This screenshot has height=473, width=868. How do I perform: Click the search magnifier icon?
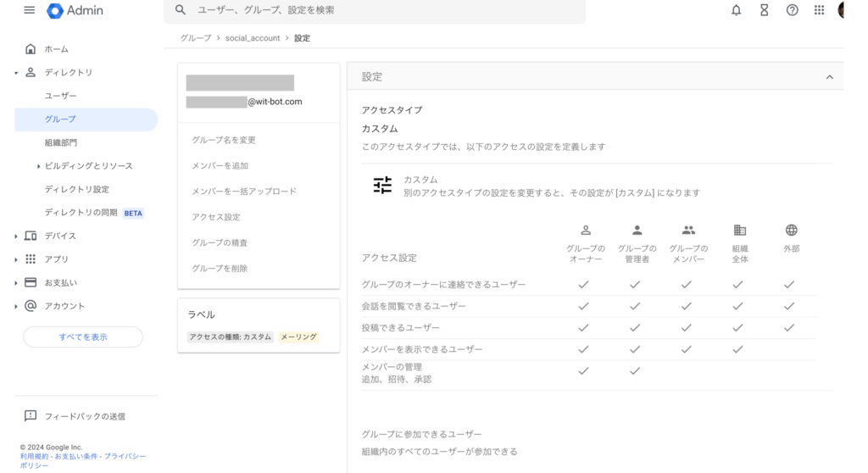[180, 10]
